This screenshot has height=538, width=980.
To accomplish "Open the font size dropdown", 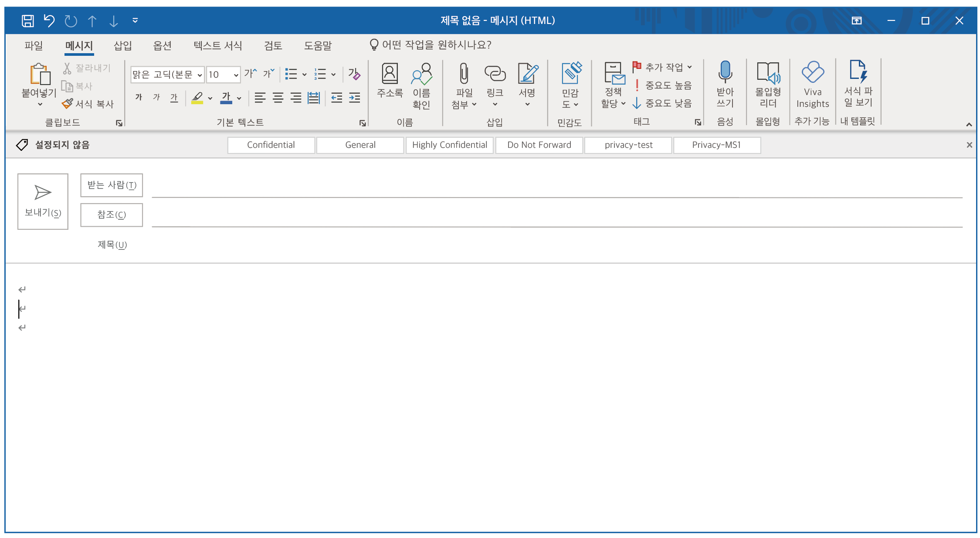I will coord(236,75).
